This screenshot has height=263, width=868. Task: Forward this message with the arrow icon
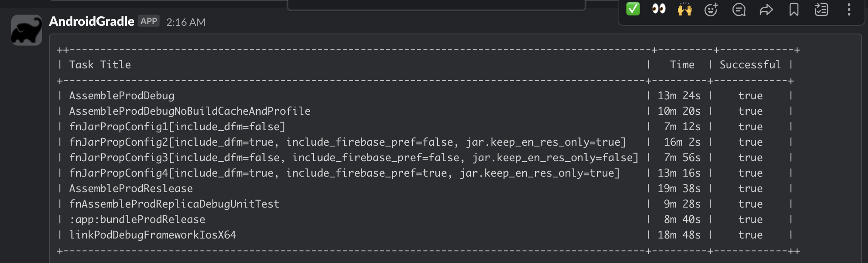[x=766, y=9]
